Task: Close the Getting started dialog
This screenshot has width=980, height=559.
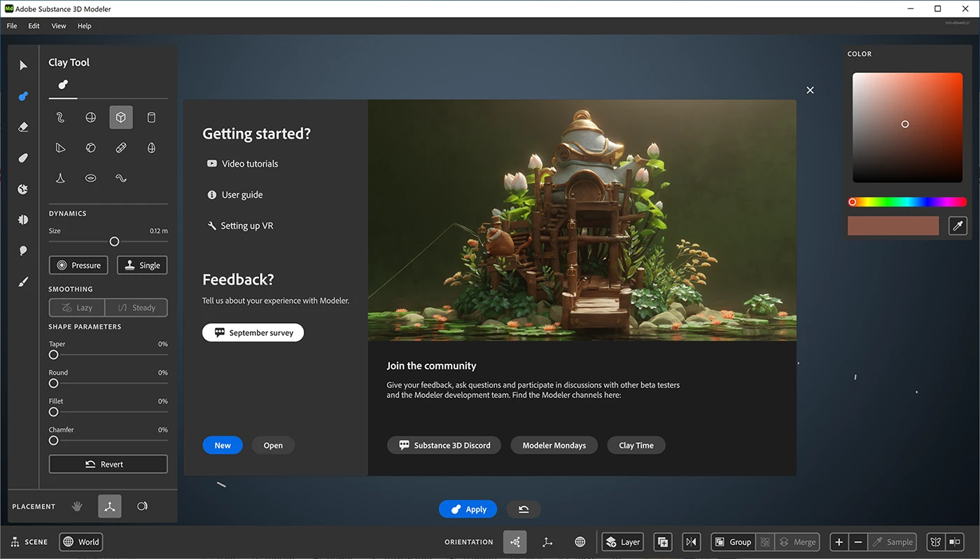Action: coord(809,90)
